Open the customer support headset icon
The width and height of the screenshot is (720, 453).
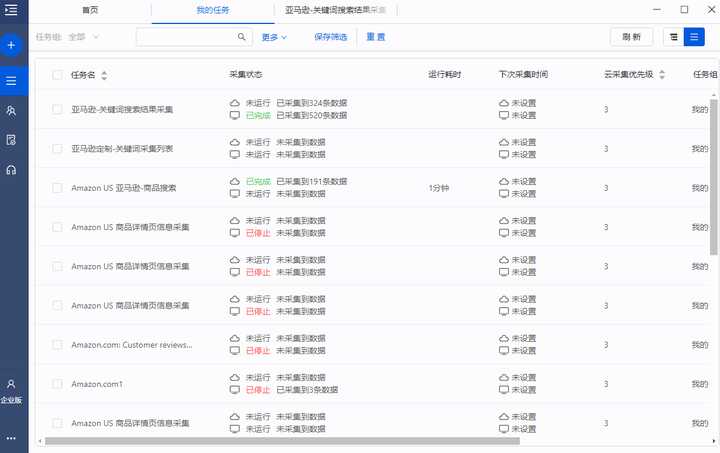[11, 170]
